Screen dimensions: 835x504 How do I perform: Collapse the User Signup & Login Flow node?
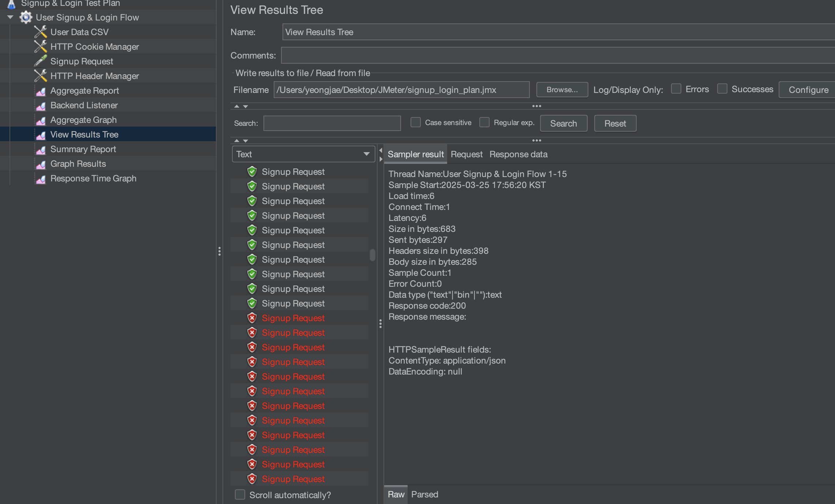[10, 17]
